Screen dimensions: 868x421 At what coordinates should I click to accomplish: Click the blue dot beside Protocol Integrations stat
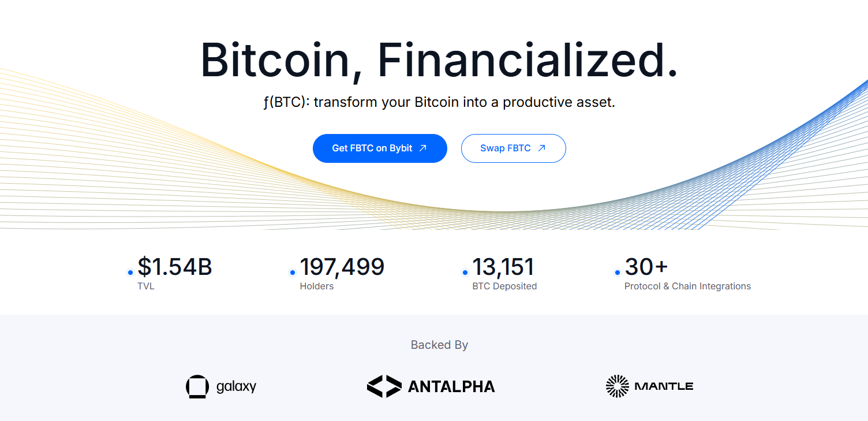(618, 271)
